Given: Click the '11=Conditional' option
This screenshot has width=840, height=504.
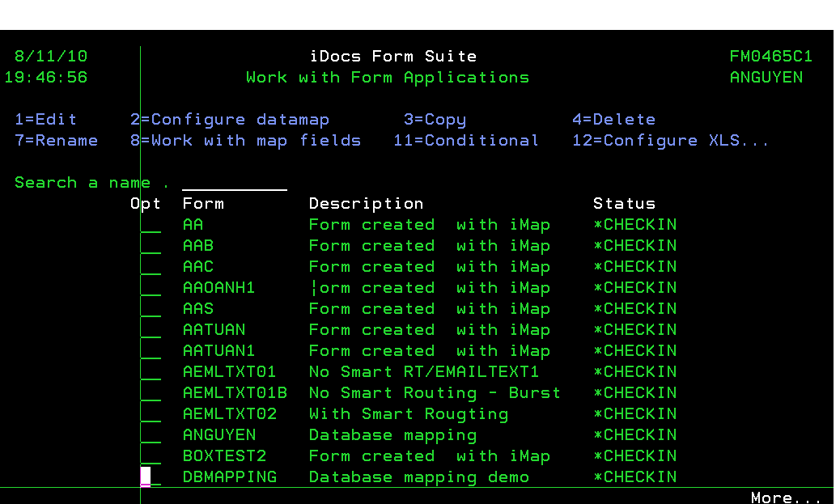Looking at the screenshot, I should [x=466, y=141].
